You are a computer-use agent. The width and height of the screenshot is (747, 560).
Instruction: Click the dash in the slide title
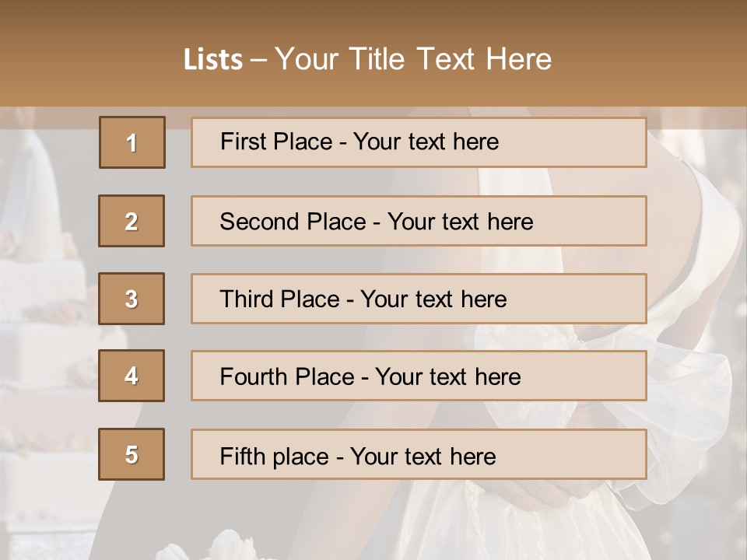pos(258,60)
